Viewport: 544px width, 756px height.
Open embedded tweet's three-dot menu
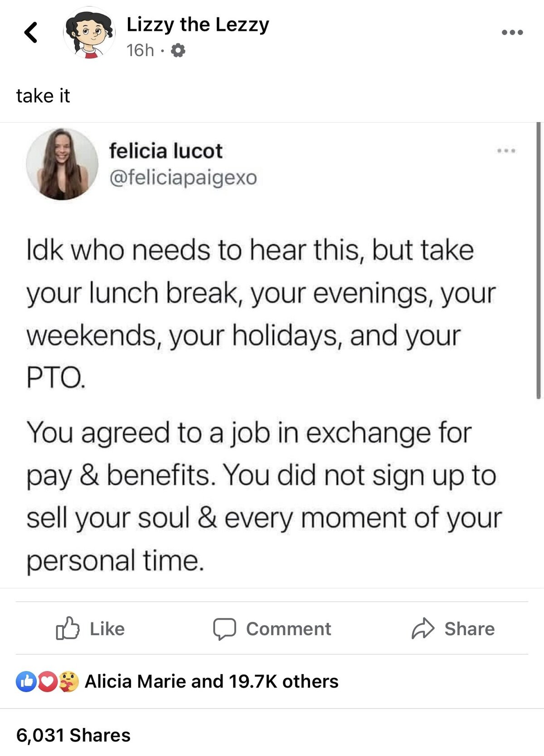(506, 150)
